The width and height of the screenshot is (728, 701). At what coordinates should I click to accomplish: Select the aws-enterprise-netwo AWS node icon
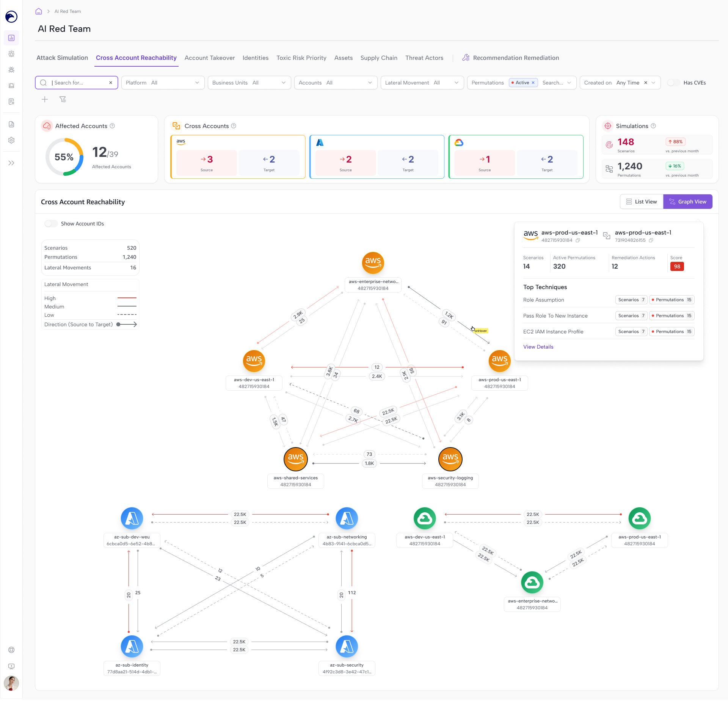point(373,263)
